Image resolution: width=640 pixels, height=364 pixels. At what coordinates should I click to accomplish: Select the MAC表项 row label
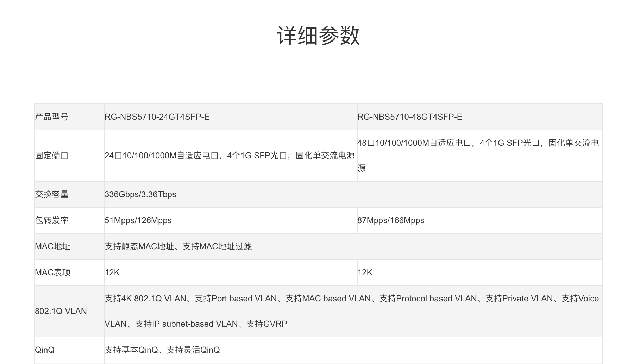point(52,272)
